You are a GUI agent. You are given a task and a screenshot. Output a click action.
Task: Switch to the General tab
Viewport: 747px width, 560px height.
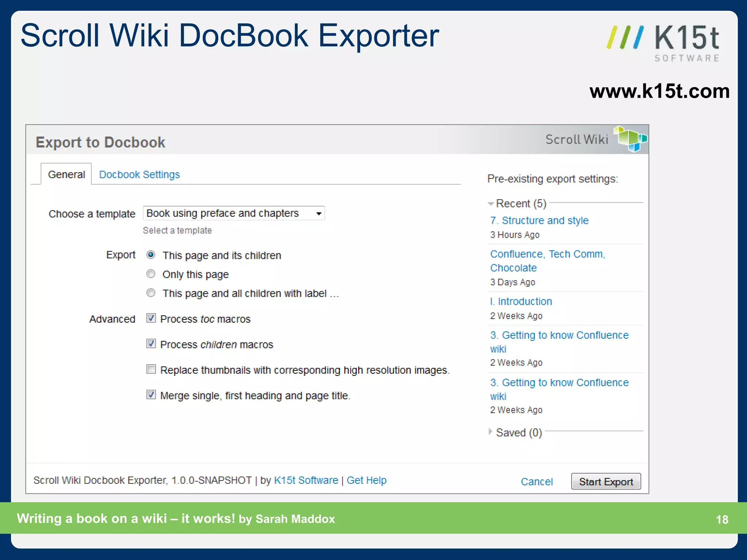click(66, 174)
